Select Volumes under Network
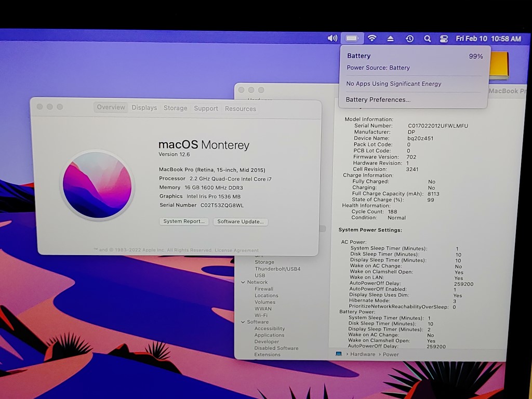The height and width of the screenshot is (399, 532). pyautogui.click(x=265, y=302)
